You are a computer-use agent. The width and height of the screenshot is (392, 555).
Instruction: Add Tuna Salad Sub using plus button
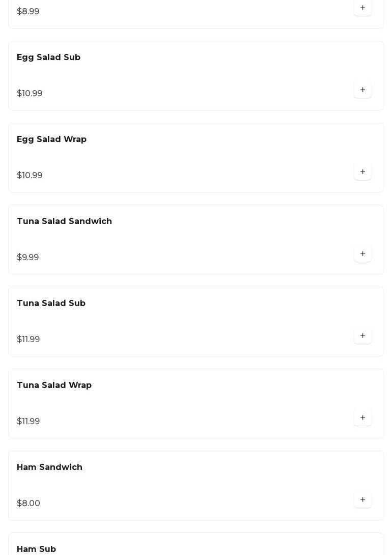pos(362,336)
